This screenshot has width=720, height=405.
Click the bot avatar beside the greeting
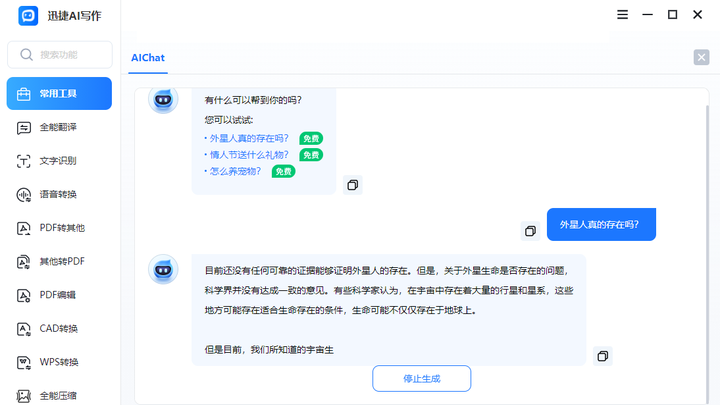[163, 99]
